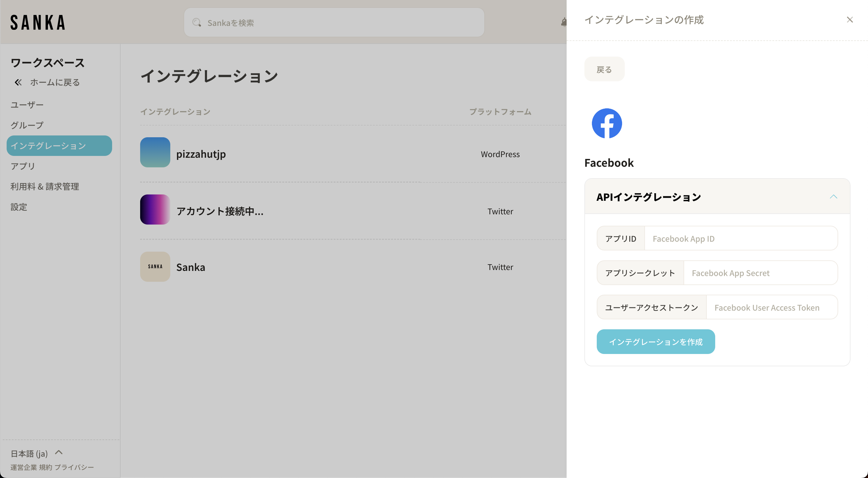
Task: Open the アプリ menu item in sidebar
Action: tap(23, 166)
